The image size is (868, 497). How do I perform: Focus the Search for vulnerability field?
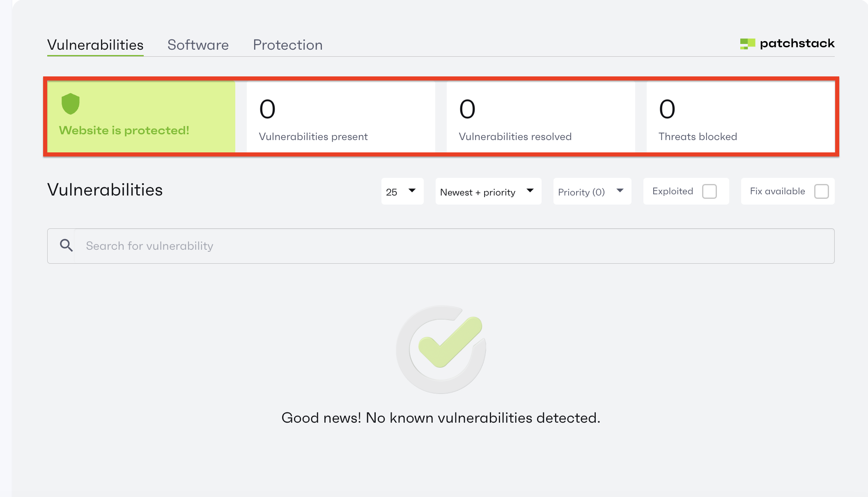pyautogui.click(x=452, y=246)
